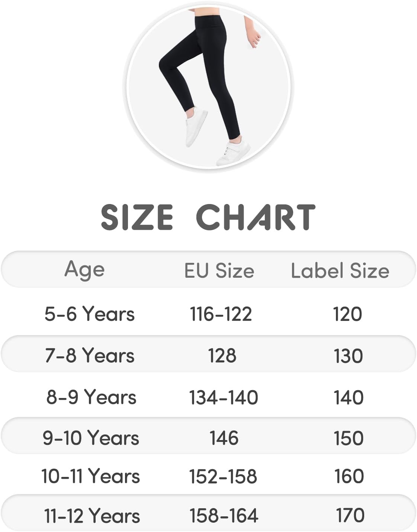Select the EU Size column header
Viewport: 417px width, 532px height.
point(219,270)
